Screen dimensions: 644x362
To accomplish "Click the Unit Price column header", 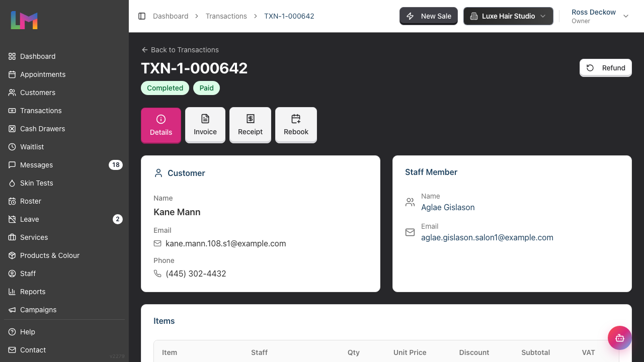I will point(410,352).
